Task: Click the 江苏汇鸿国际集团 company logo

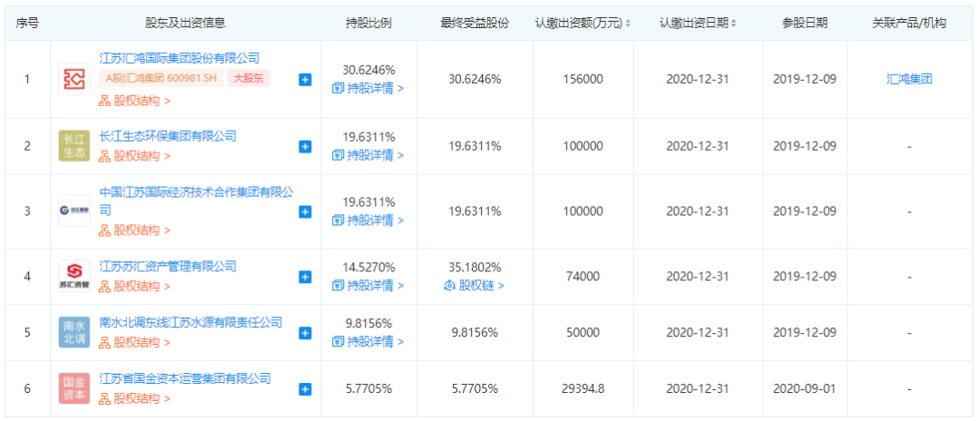Action: point(74,79)
